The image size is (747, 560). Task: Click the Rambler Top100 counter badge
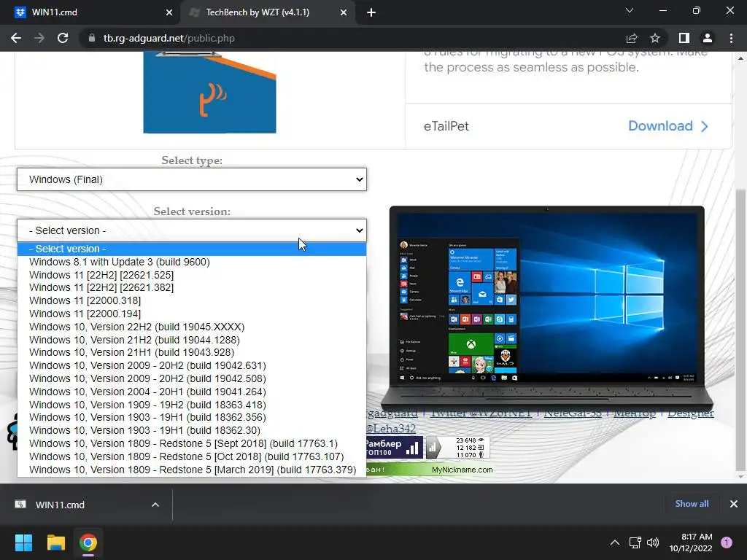click(x=395, y=448)
